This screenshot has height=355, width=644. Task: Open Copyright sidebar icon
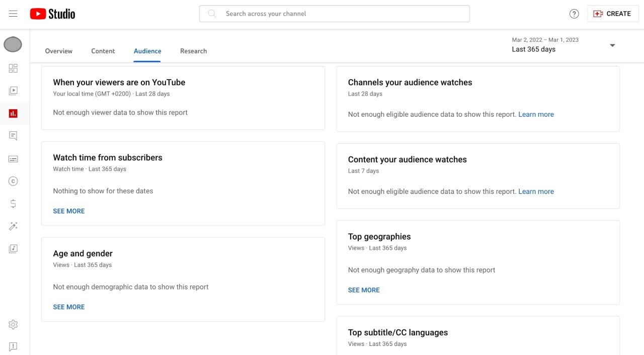point(13,181)
